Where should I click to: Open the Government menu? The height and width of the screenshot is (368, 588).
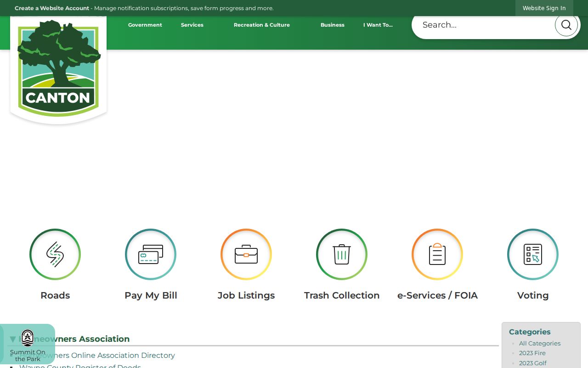click(145, 25)
